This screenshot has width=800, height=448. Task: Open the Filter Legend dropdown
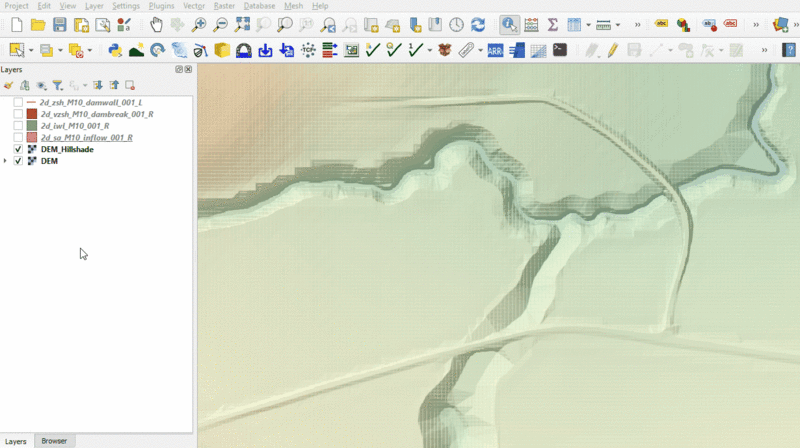58,86
